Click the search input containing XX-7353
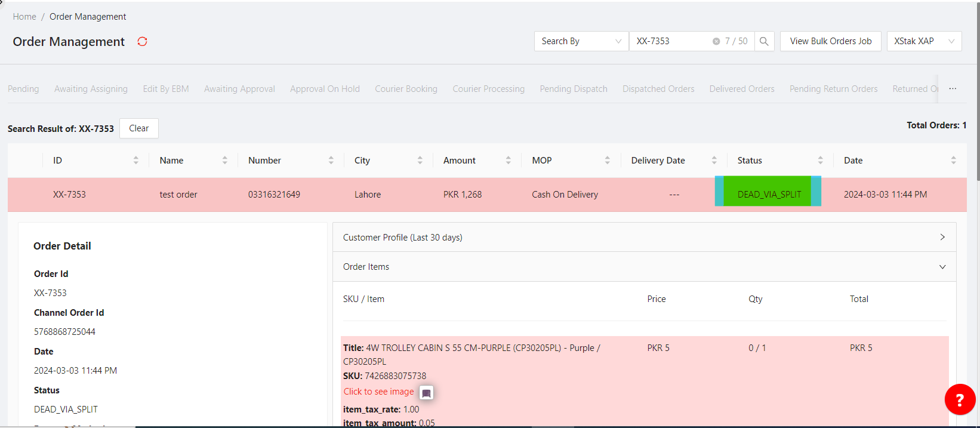 670,41
